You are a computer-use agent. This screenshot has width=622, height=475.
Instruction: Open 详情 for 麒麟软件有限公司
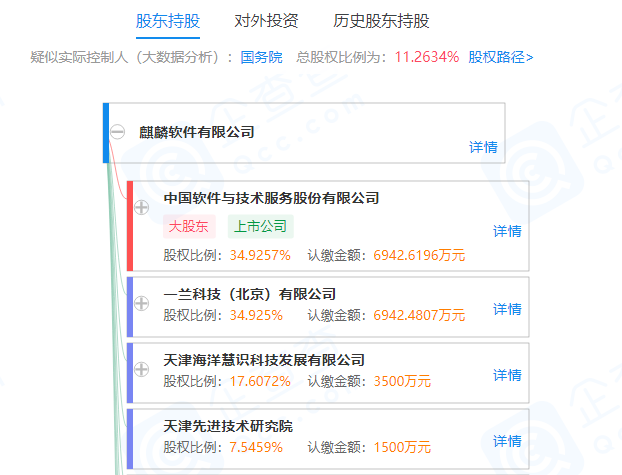[x=483, y=147]
